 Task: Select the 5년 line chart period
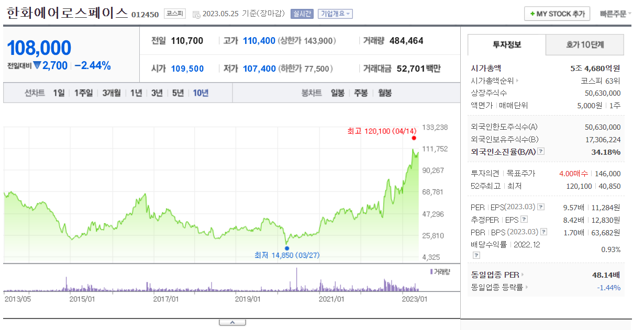pyautogui.click(x=178, y=93)
